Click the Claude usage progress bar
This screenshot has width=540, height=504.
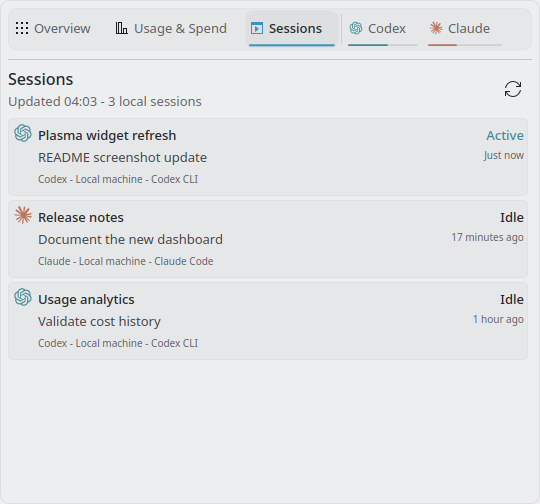tap(465, 45)
